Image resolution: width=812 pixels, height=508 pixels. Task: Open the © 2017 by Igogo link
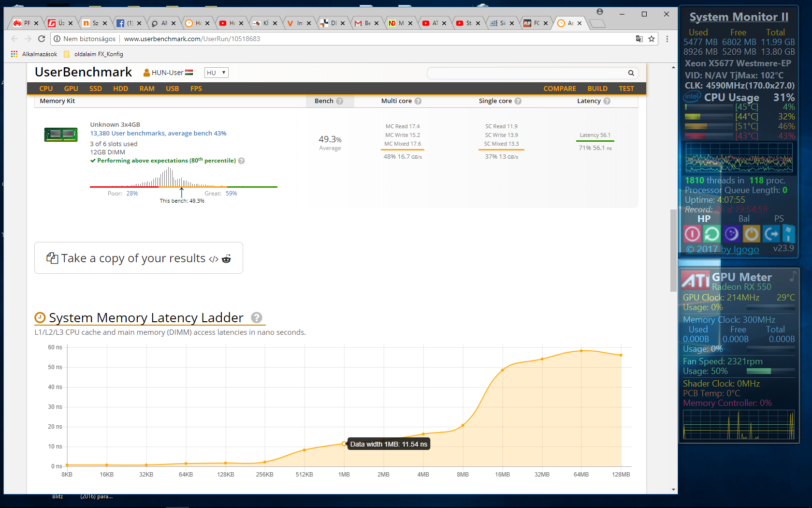click(x=723, y=249)
